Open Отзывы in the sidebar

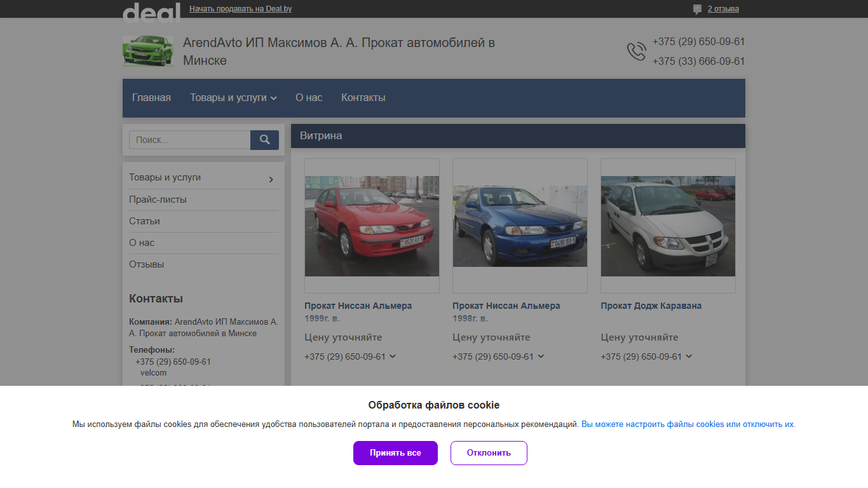tap(147, 264)
